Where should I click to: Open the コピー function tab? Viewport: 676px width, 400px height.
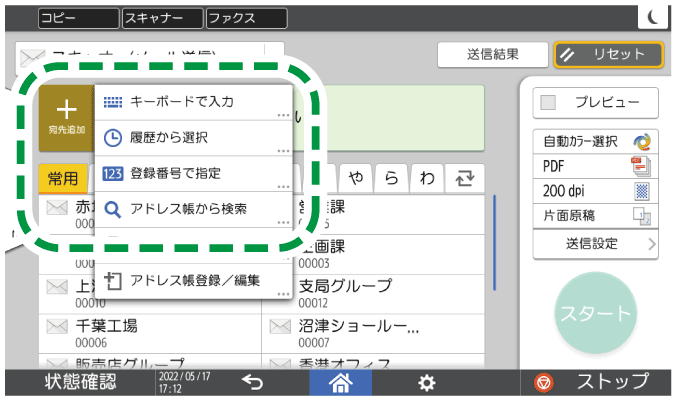click(x=78, y=18)
